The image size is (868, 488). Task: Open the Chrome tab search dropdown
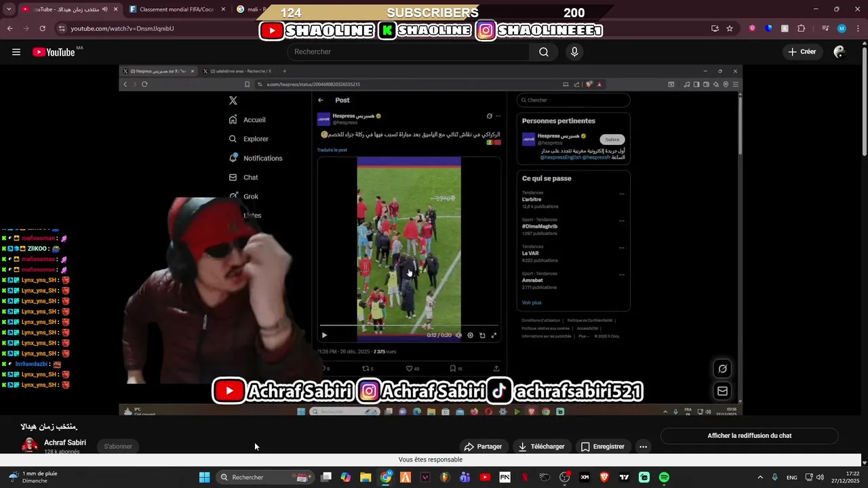pyautogui.click(x=9, y=9)
